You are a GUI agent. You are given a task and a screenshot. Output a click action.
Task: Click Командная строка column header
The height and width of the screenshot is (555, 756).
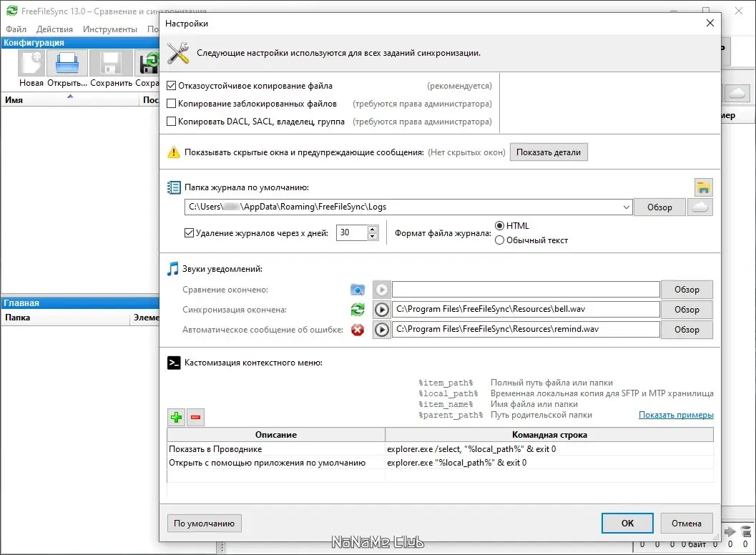click(x=549, y=435)
